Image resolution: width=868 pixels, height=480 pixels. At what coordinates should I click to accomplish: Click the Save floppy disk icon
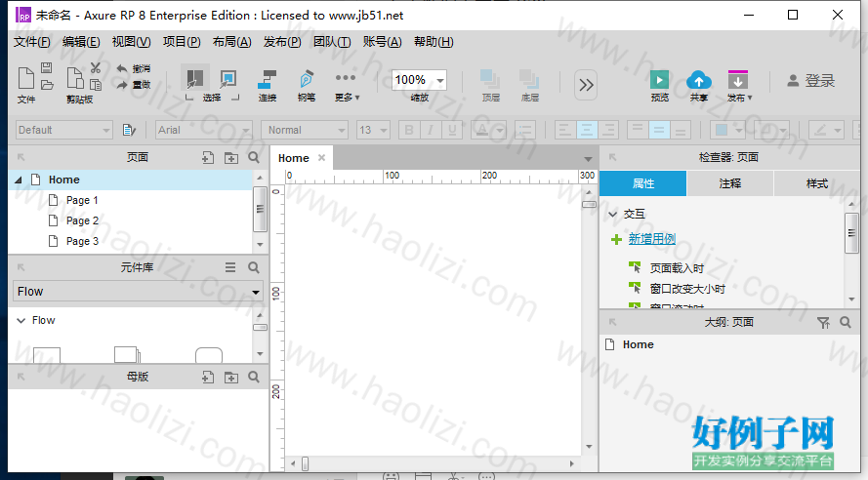(x=47, y=67)
